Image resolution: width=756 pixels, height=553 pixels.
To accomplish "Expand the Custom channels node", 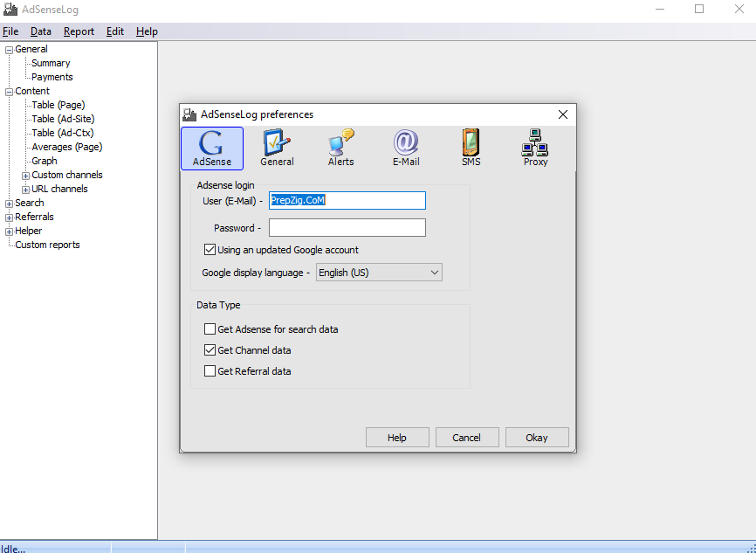I will [x=26, y=176].
